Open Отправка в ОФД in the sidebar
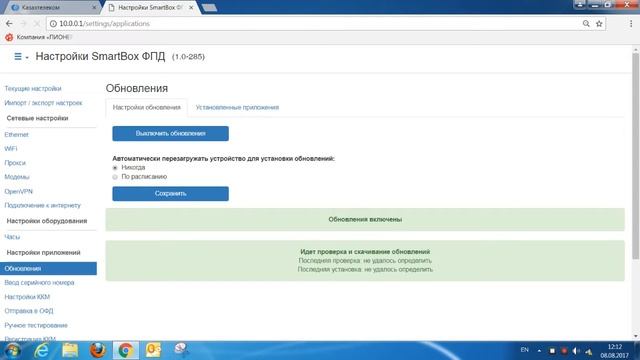The image size is (640, 360). 29,311
